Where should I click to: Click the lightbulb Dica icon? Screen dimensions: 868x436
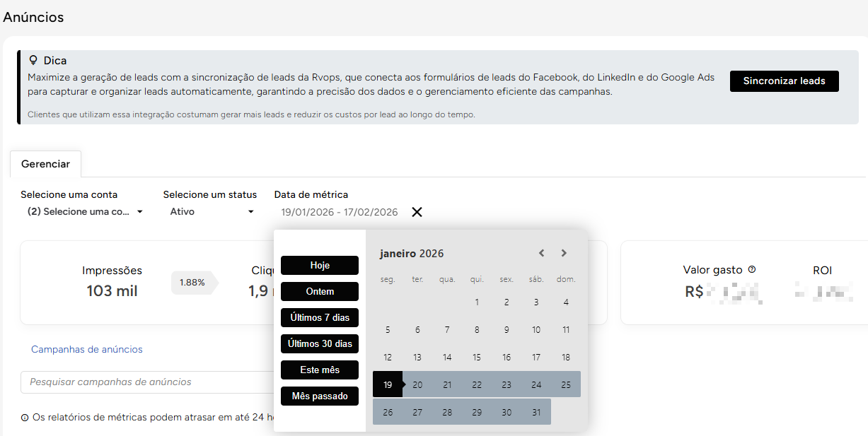click(x=33, y=61)
